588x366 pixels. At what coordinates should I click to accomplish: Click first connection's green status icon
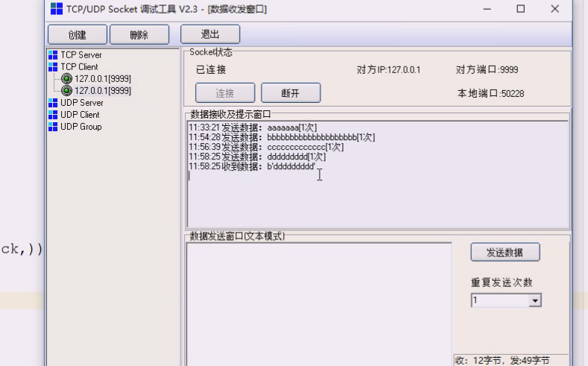[66, 79]
